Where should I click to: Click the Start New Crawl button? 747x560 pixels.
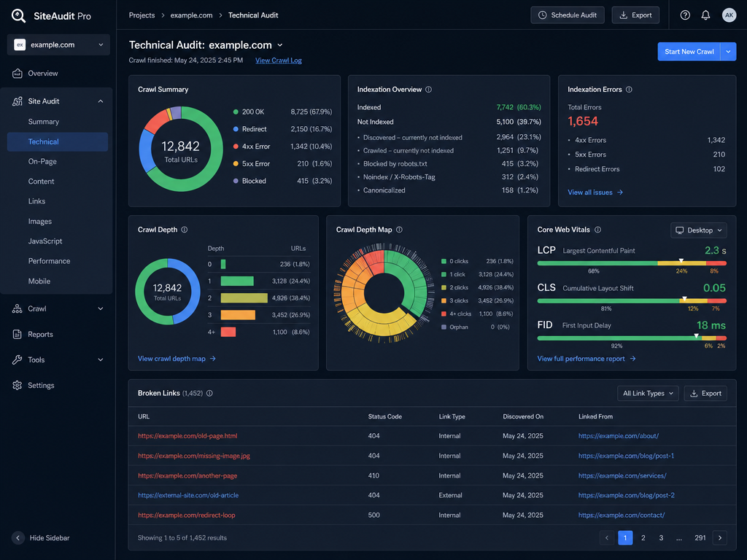(x=689, y=52)
